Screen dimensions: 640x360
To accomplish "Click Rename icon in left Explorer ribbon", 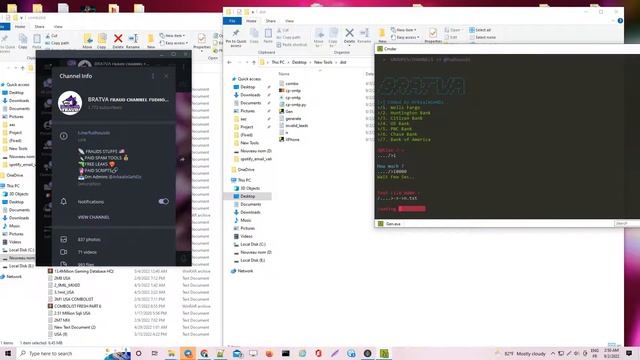I will pos(133,39).
